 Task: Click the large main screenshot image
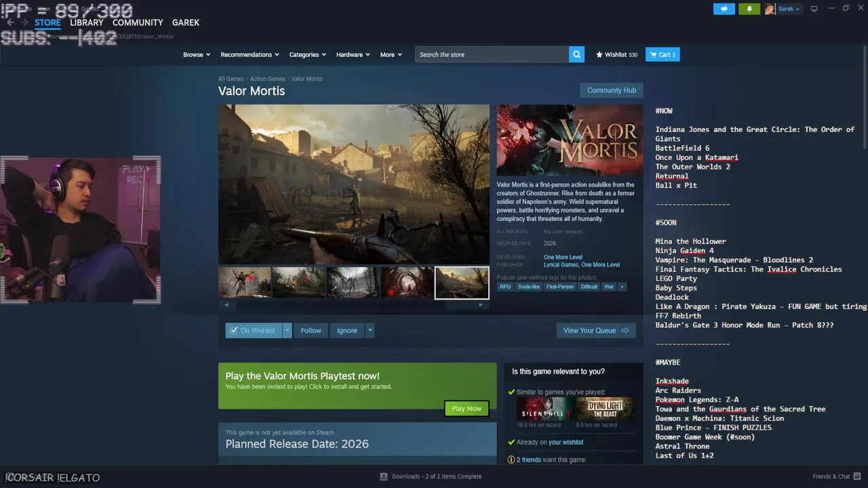[353, 184]
